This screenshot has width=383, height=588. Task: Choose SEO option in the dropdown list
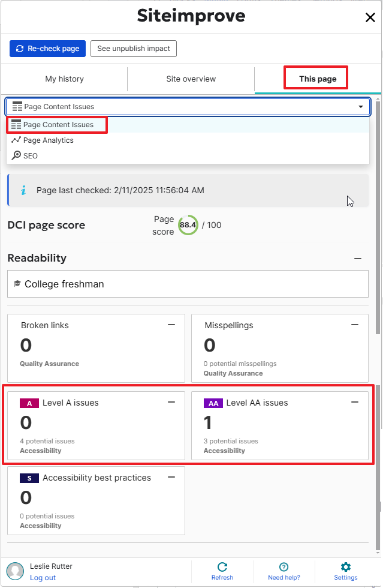[30, 155]
